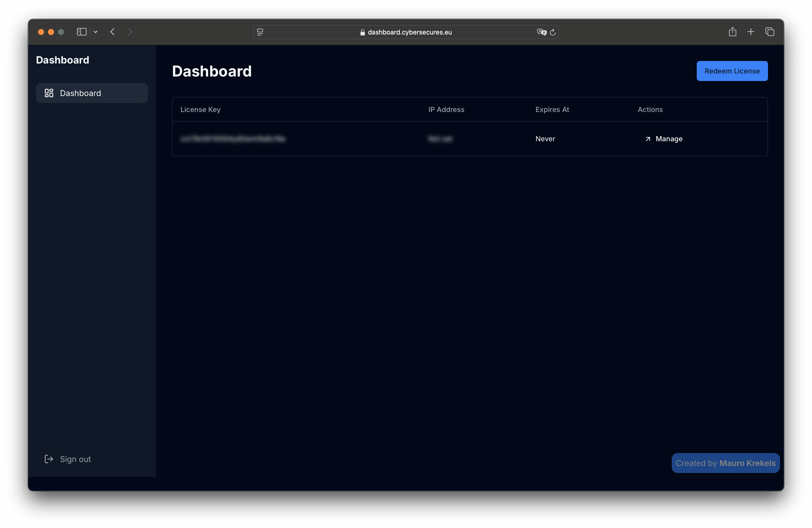The width and height of the screenshot is (812, 528).
Task: Go back using the browser back arrow
Action: 112,32
